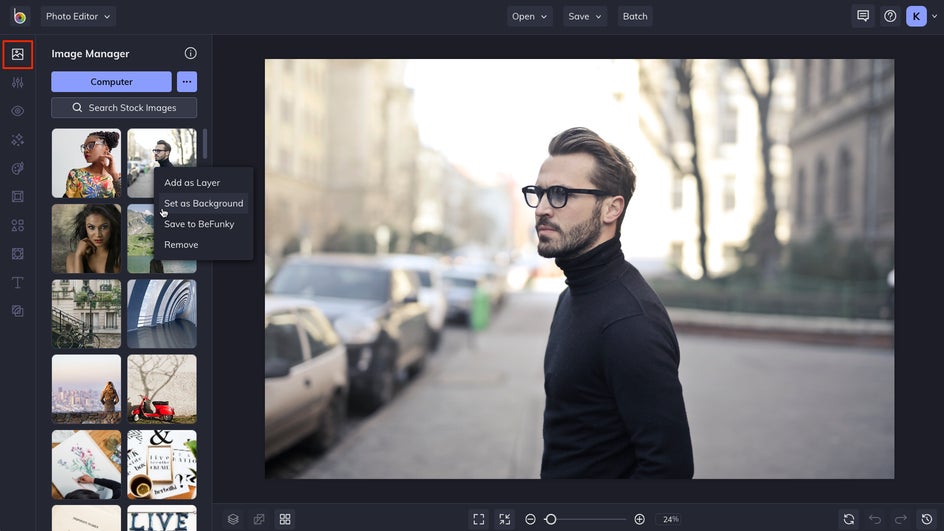Select the Text tool icon
The width and height of the screenshot is (944, 531).
[17, 282]
